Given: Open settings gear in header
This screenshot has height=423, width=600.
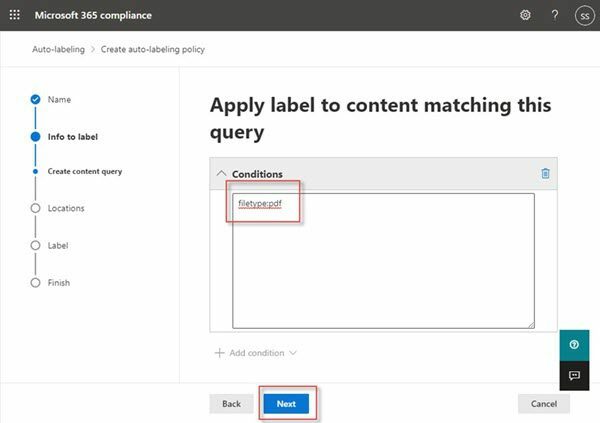Looking at the screenshot, I should tap(525, 15).
